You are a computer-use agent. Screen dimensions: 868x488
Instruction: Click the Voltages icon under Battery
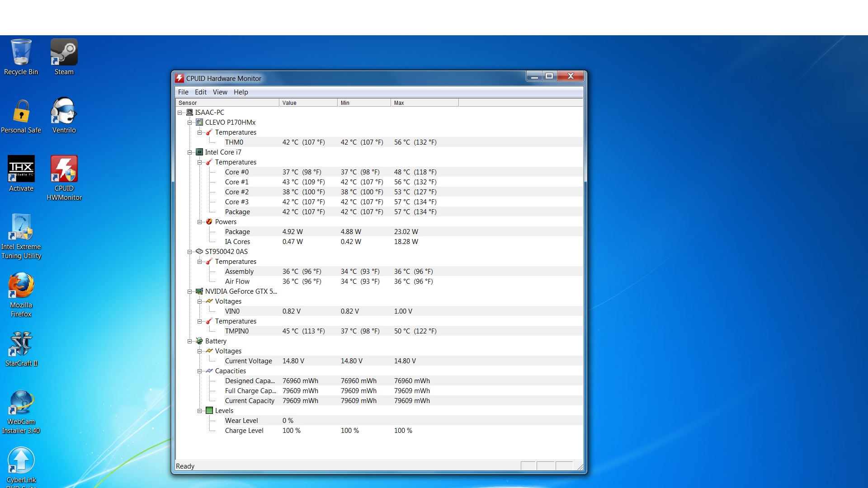(x=209, y=351)
